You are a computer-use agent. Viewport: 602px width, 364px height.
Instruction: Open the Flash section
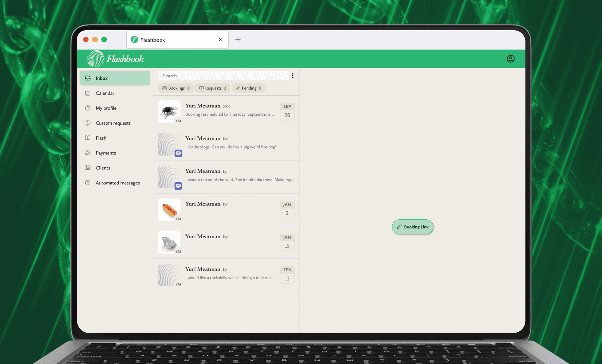click(101, 138)
